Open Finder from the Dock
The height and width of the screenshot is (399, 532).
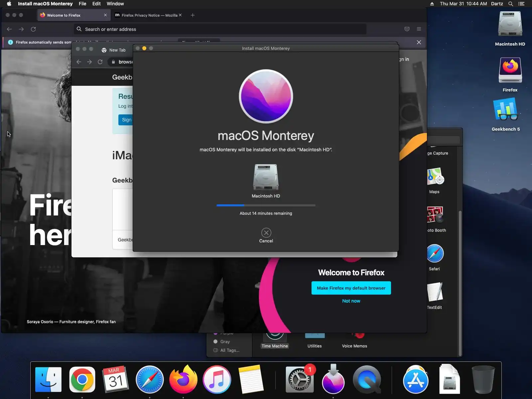[48, 380]
